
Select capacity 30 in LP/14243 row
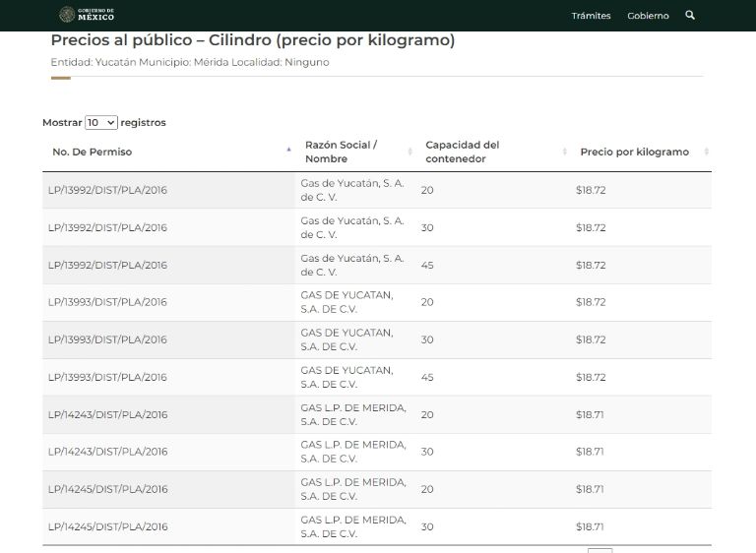pyautogui.click(x=427, y=452)
